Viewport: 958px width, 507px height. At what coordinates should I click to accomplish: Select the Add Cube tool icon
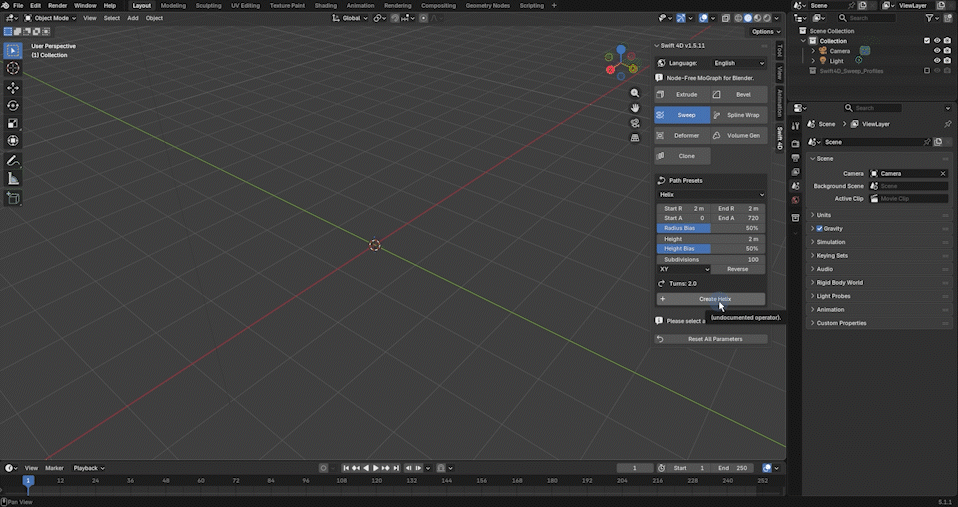12,198
